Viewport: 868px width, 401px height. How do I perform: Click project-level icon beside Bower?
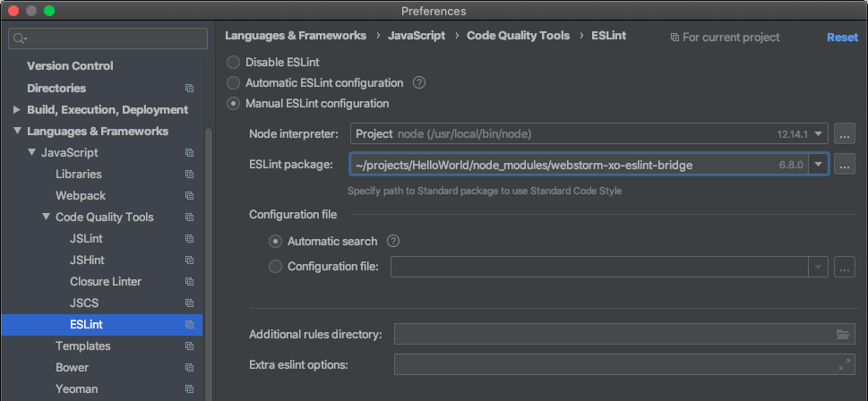pyautogui.click(x=189, y=368)
